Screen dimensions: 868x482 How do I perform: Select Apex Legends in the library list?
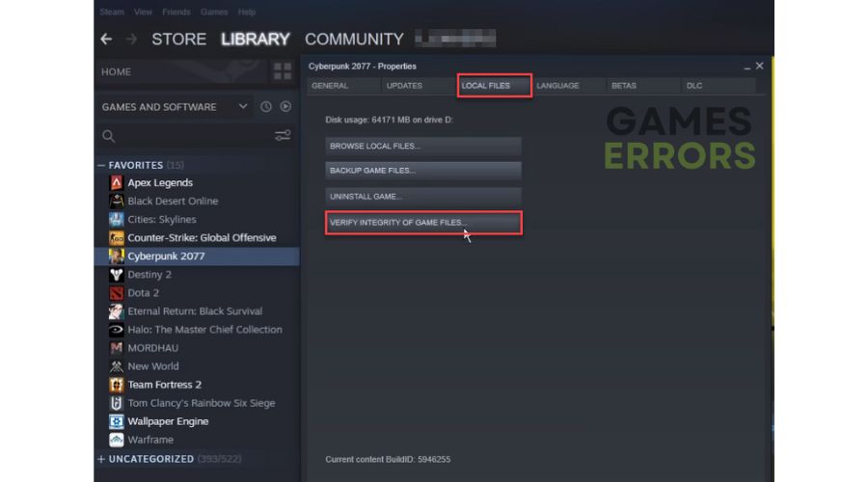pos(160,182)
